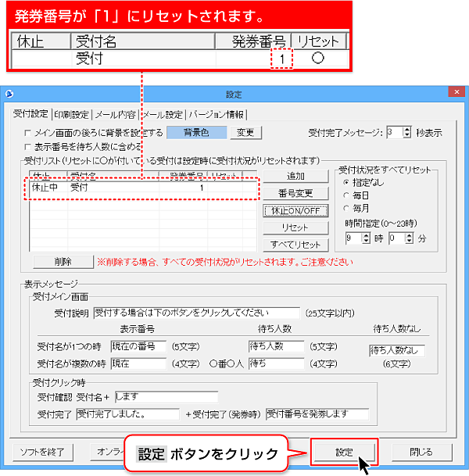This screenshot has width=469, height=476.
Task: Increase the 受付完了メッセージ seconds spinner
Action: [x=406, y=130]
